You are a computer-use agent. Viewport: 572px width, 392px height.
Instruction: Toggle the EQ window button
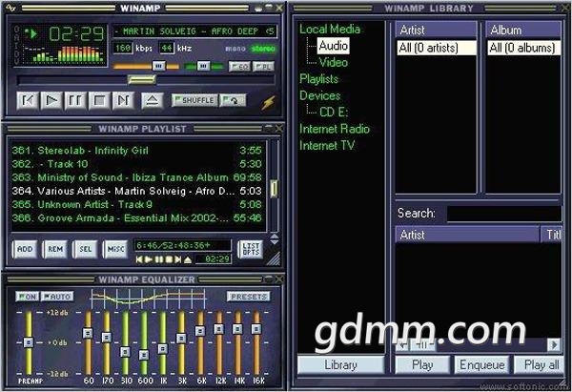[239, 67]
